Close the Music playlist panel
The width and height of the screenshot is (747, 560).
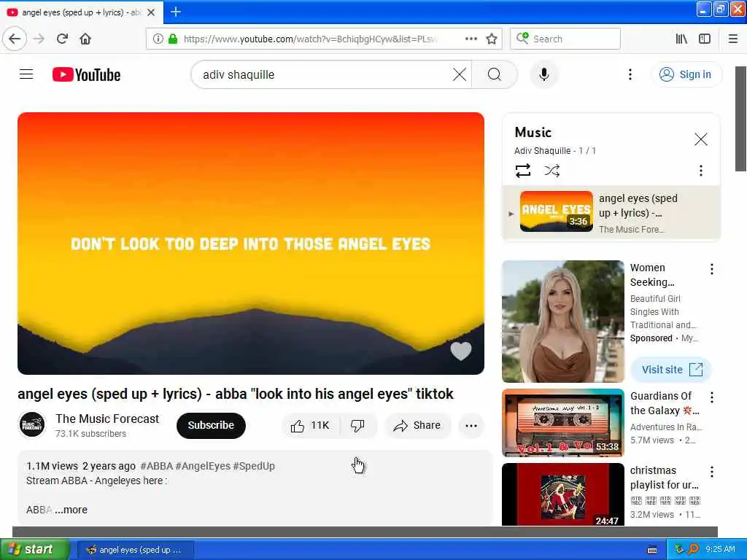coord(701,139)
